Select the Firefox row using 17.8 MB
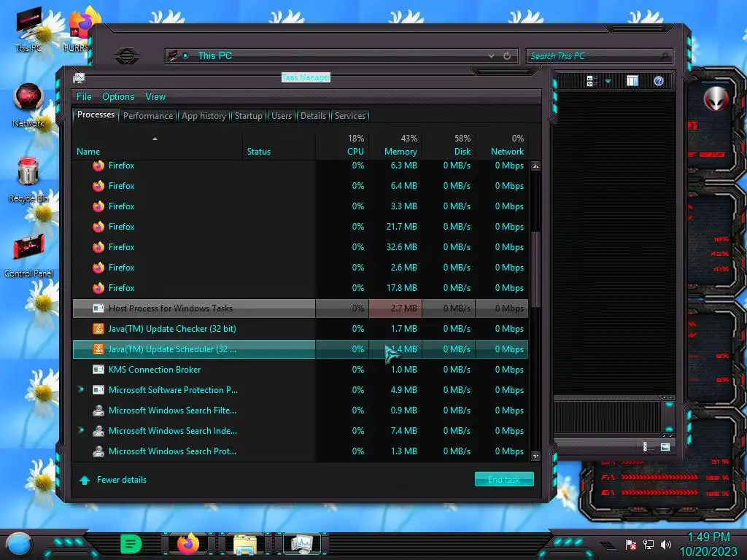The image size is (747, 560). pyautogui.click(x=300, y=287)
